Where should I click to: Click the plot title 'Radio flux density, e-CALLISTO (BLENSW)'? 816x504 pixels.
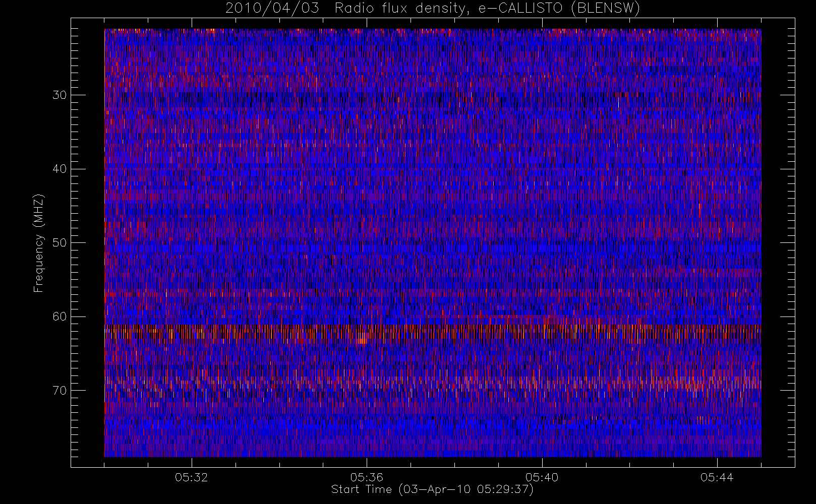pyautogui.click(x=487, y=9)
